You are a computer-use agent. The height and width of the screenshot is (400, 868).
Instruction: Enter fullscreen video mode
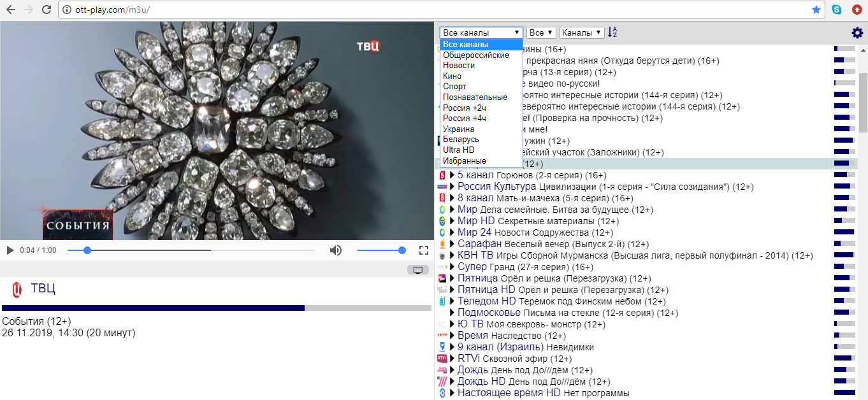tap(423, 250)
